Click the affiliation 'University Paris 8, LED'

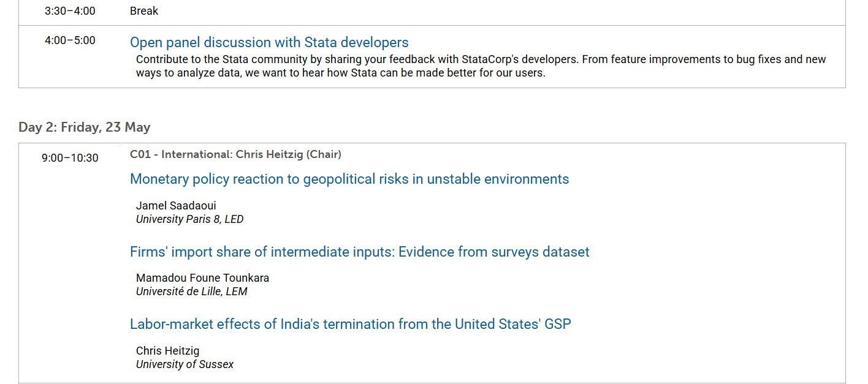pyautogui.click(x=189, y=219)
